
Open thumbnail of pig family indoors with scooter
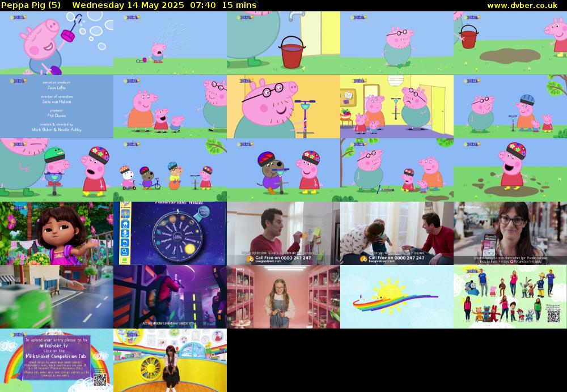click(x=397, y=106)
